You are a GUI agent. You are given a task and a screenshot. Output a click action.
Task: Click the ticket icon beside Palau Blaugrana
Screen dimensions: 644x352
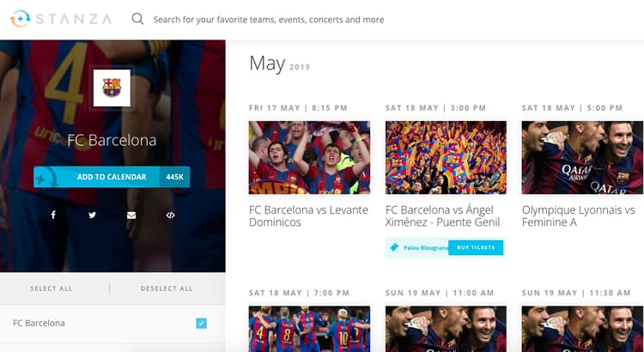[394, 247]
